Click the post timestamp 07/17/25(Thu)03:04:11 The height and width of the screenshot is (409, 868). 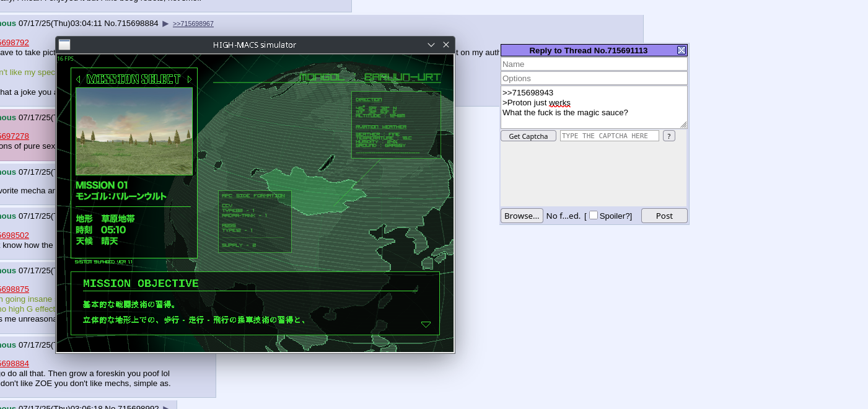coord(59,24)
